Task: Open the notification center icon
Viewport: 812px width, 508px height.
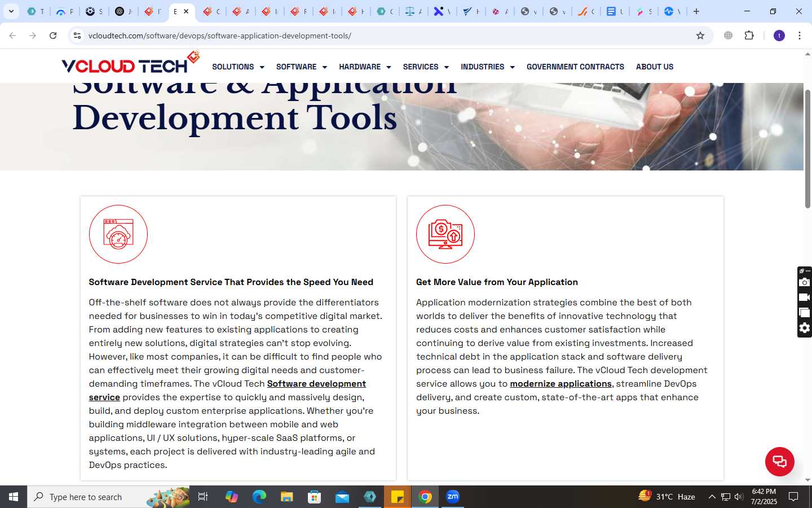Action: click(793, 497)
